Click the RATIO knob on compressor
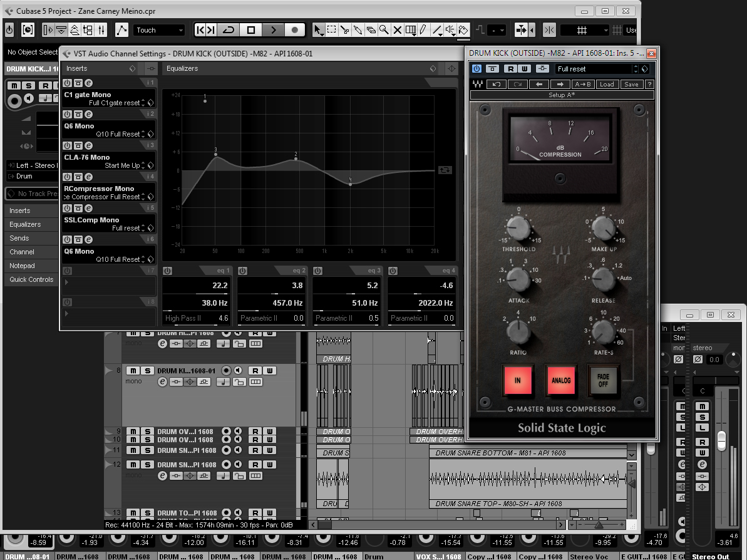The height and width of the screenshot is (560, 747). [518, 331]
